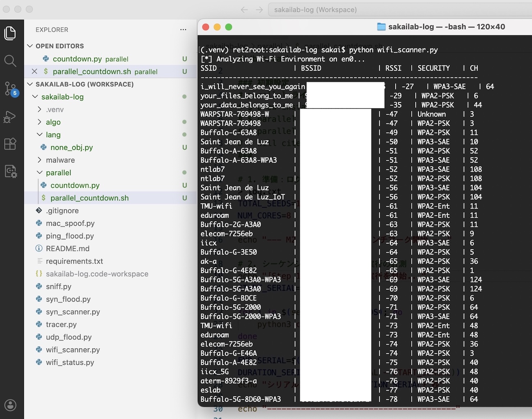Collapse the parallel folder
Viewport: 532px width, 419px height.
[x=39, y=173]
